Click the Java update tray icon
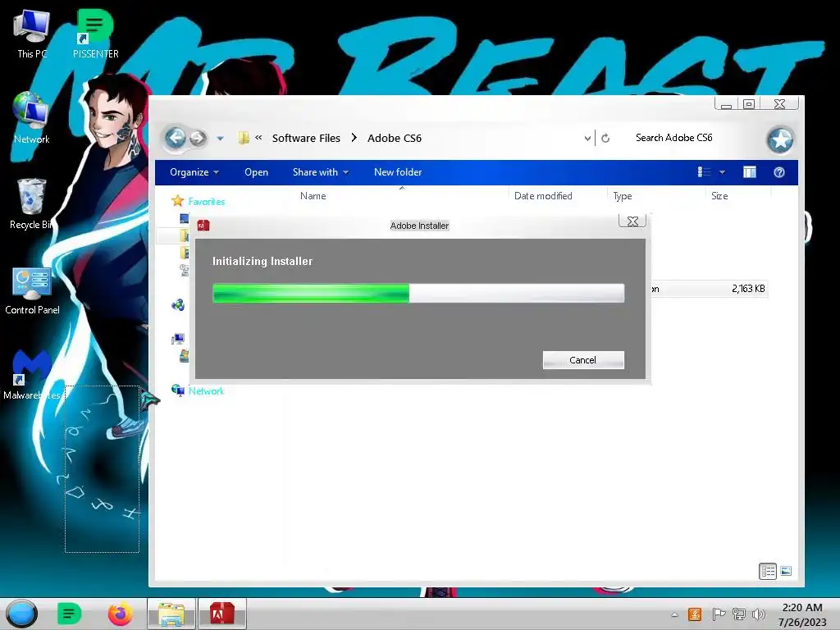840x630 pixels. pyautogui.click(x=695, y=614)
